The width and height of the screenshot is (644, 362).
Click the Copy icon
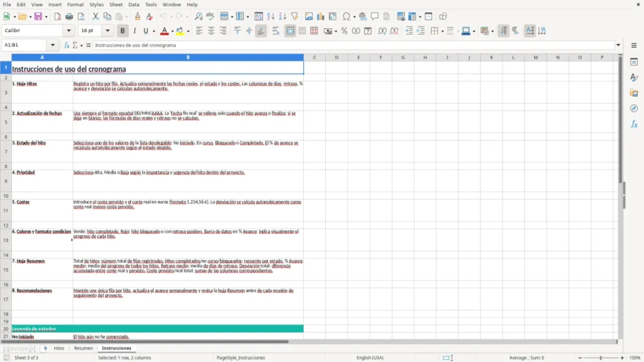click(107, 16)
